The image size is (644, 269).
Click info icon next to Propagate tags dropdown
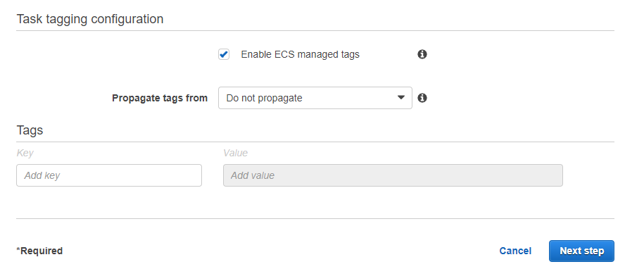422,98
